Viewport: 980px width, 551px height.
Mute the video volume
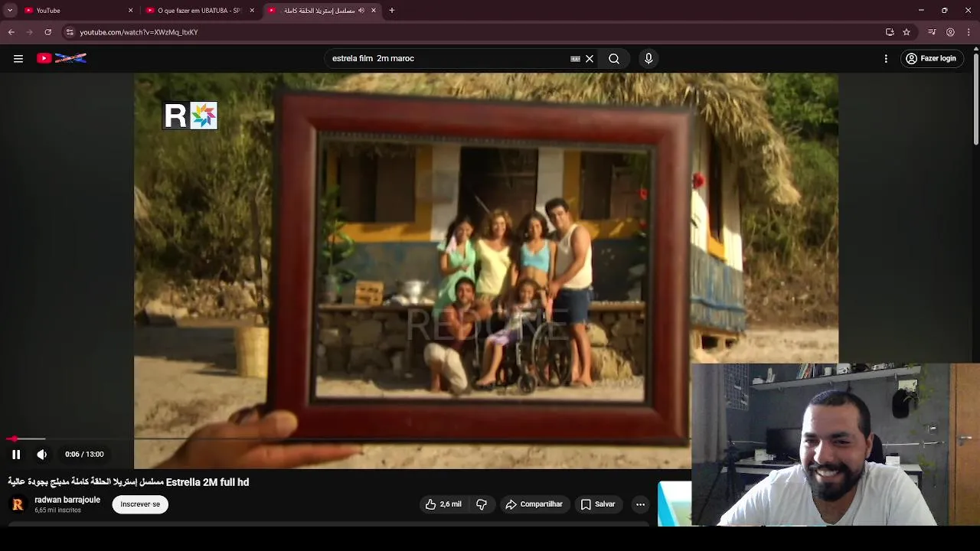(42, 455)
